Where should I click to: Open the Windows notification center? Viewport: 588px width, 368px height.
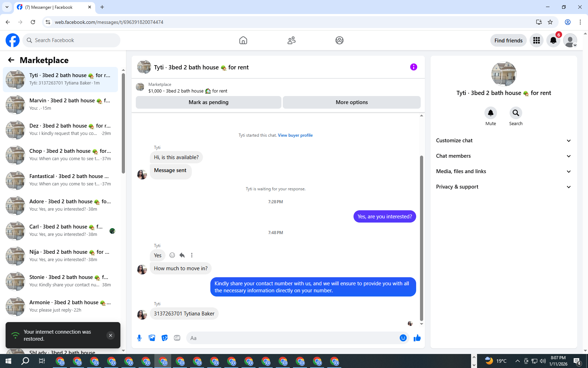click(x=577, y=361)
